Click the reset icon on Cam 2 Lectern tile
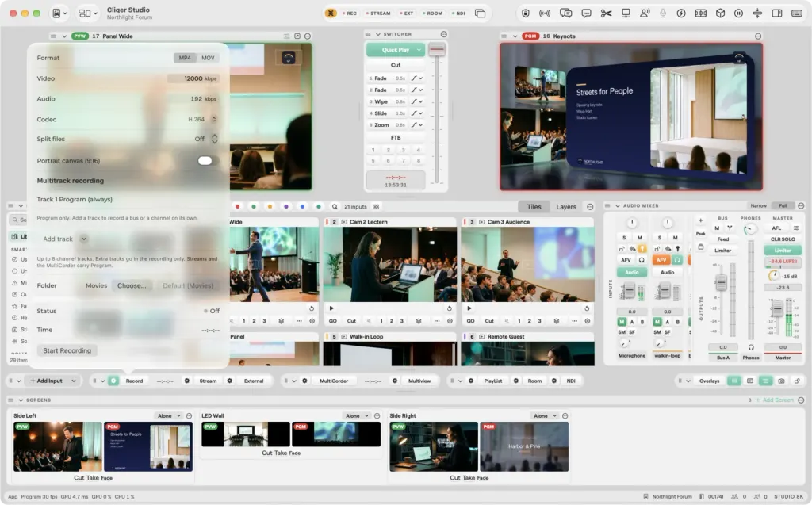The height and width of the screenshot is (505, 812). [449, 308]
